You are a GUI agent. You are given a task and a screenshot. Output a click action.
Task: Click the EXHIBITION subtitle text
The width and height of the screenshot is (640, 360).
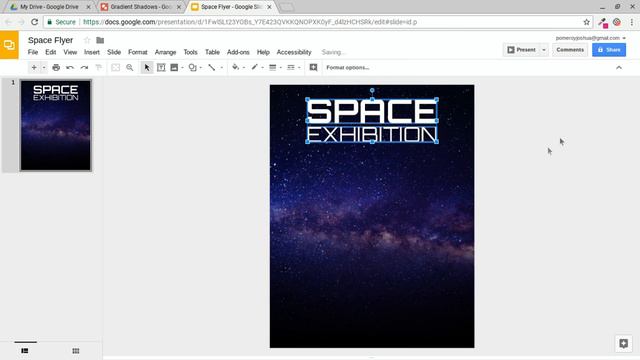(372, 134)
